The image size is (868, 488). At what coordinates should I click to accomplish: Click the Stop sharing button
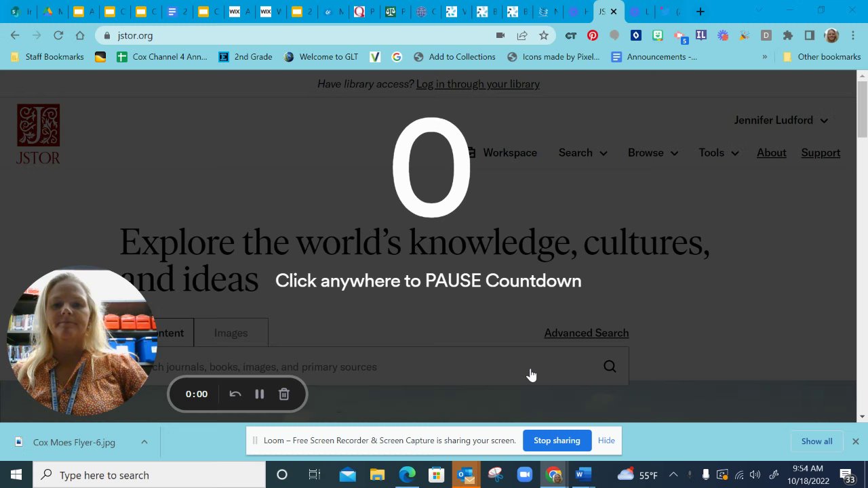557,441
